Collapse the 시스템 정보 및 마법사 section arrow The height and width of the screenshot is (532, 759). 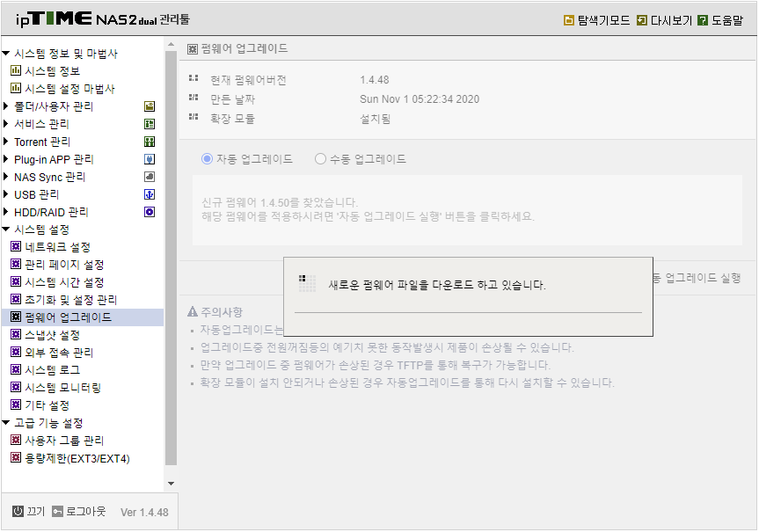coord(6,54)
